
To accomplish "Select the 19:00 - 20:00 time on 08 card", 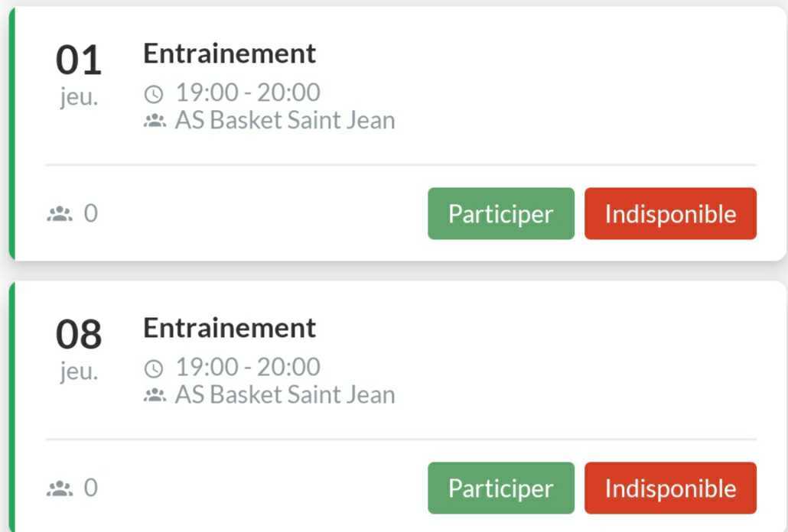I will click(x=248, y=368).
